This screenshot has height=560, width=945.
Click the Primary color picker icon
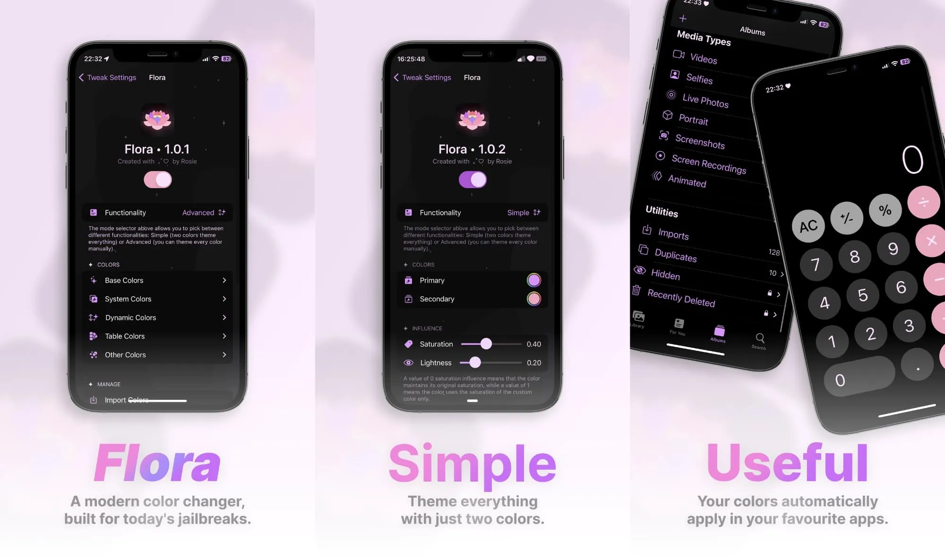[x=533, y=280]
